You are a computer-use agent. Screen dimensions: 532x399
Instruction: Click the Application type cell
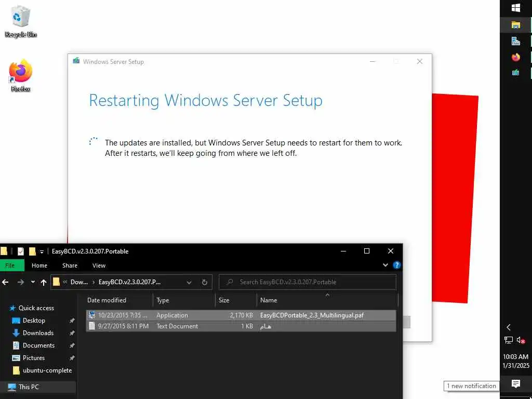[172, 315]
